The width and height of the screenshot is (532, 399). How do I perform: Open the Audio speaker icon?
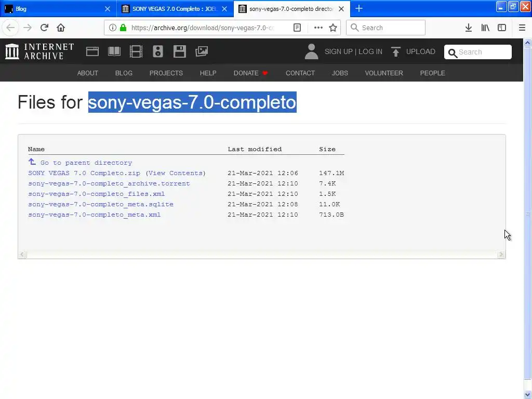[158, 51]
